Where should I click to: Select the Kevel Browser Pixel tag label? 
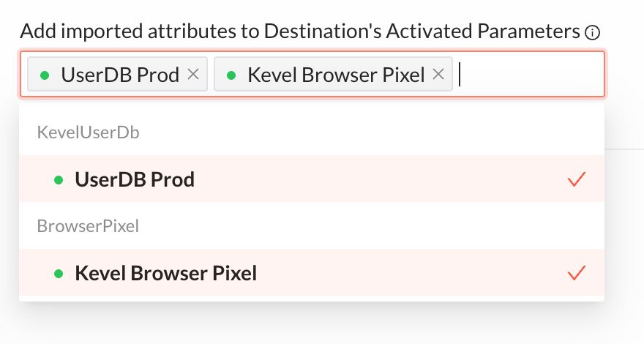click(336, 75)
